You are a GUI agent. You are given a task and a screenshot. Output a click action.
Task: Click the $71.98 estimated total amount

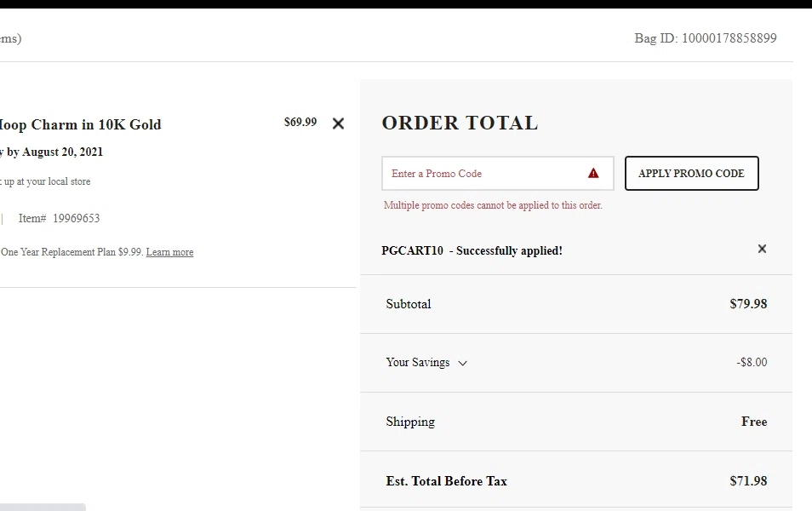tap(748, 481)
